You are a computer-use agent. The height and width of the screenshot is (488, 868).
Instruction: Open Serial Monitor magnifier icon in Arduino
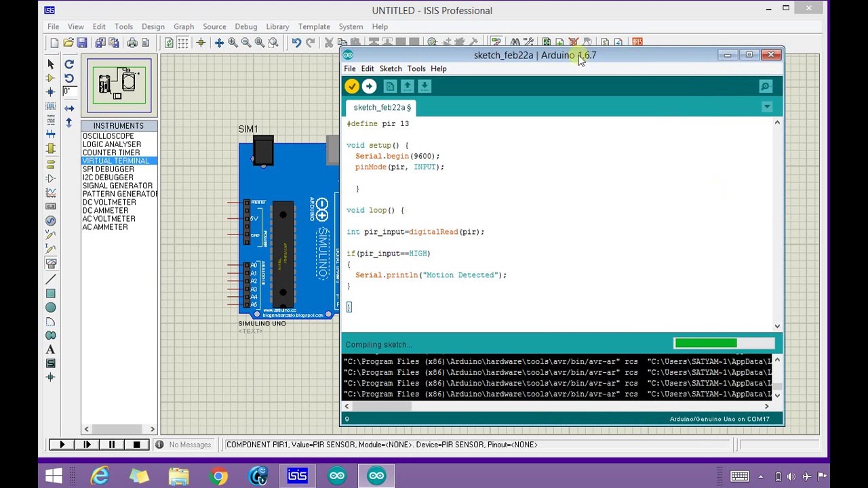tap(766, 86)
